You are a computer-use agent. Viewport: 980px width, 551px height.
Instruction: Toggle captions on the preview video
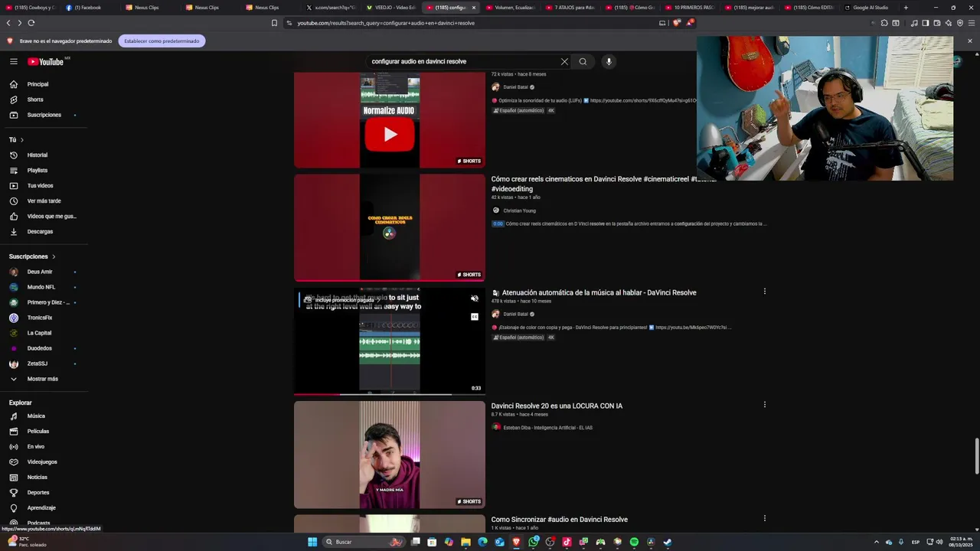pos(475,317)
